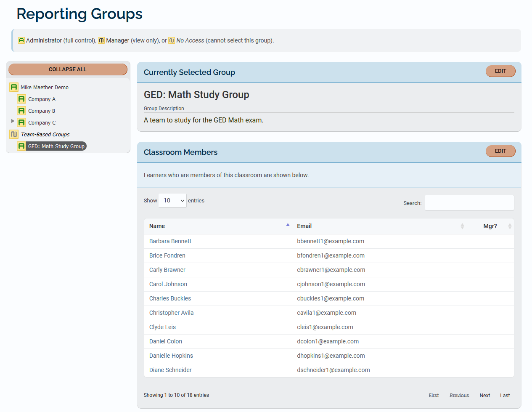Select Company A in the group tree
Viewport: 532px width, 412px height.
tap(42, 99)
